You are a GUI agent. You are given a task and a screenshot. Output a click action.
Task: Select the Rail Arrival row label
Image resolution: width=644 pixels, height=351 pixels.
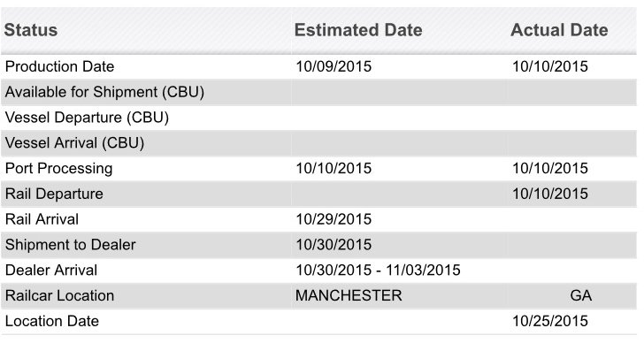tap(42, 219)
